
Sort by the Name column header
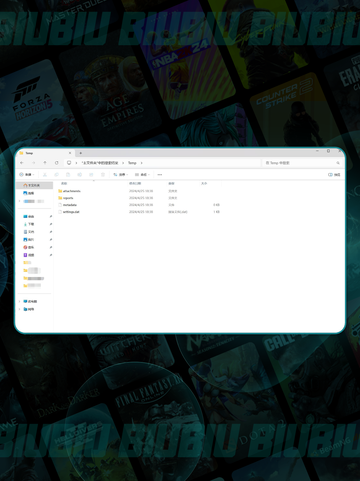coord(64,184)
